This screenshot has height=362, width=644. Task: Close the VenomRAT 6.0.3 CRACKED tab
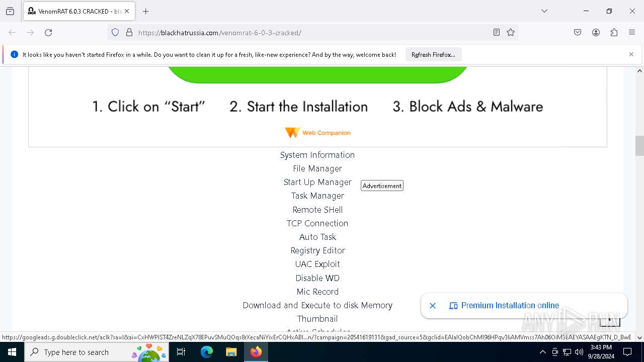tap(127, 11)
